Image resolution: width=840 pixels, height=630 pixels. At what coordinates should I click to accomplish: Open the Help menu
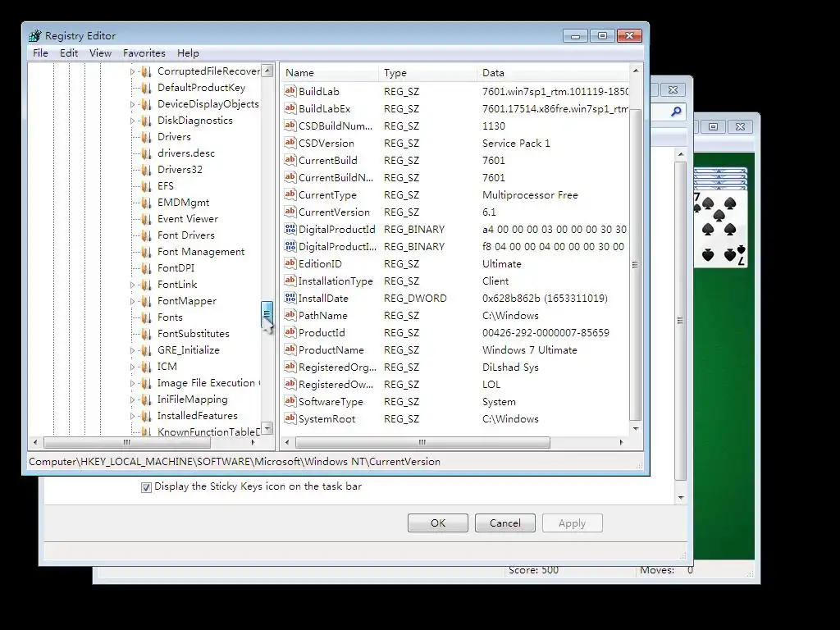188,53
